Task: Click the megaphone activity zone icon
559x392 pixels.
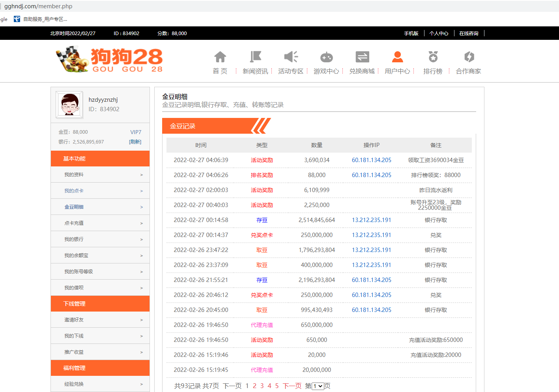Action: point(291,57)
